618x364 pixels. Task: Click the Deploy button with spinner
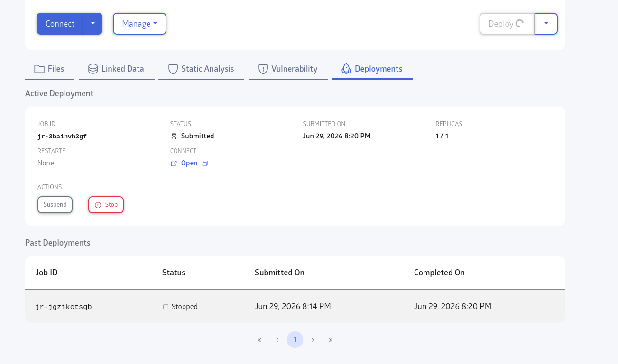click(x=507, y=24)
